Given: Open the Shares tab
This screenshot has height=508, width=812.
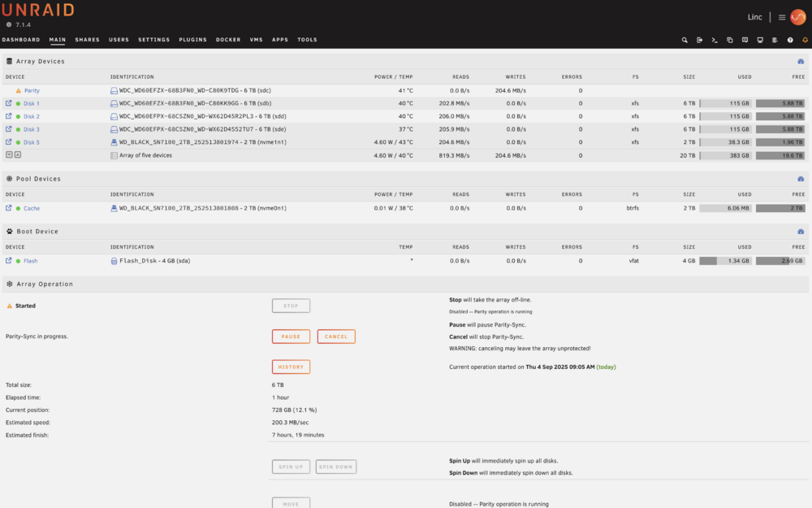Looking at the screenshot, I should tap(87, 40).
